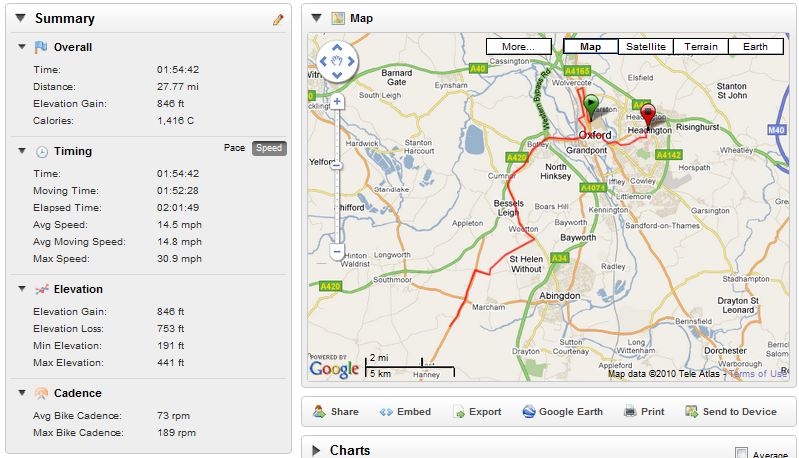The width and height of the screenshot is (799, 458).
Task: Click the Send to Device button
Action: click(x=731, y=412)
